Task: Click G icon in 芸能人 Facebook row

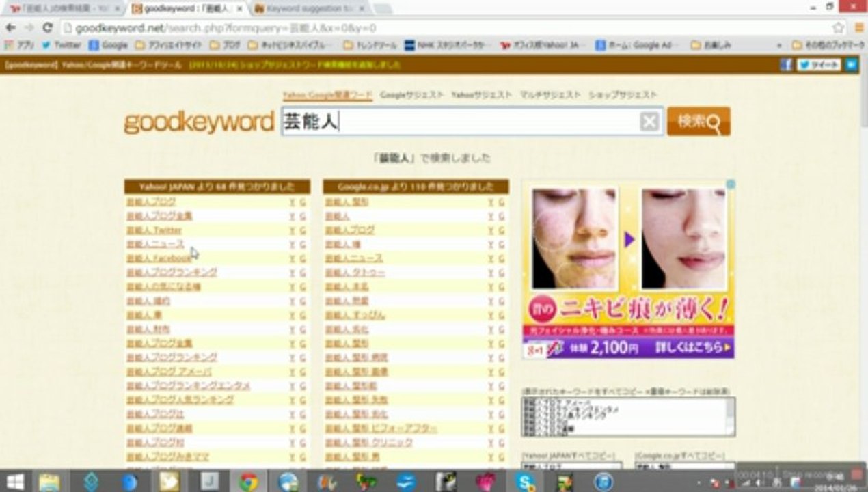Action: coord(303,258)
